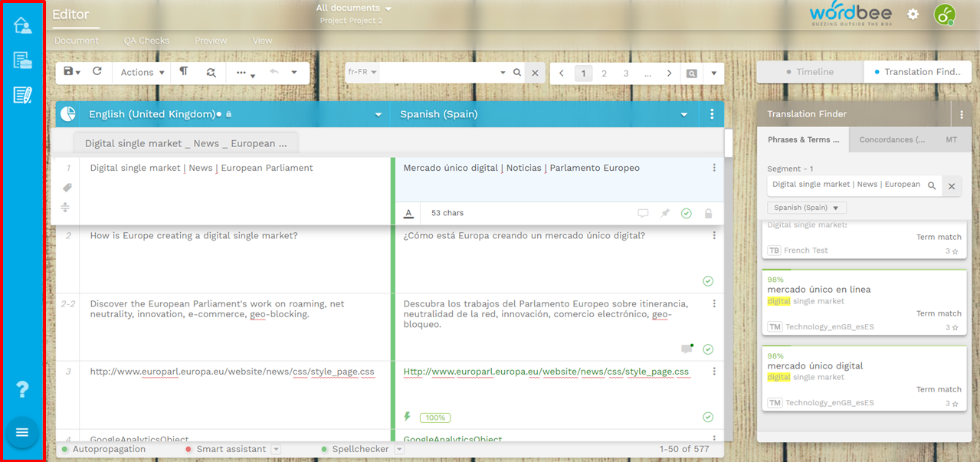The image size is (980, 462).
Task: Expand the All documents dropdown
Action: click(x=353, y=8)
